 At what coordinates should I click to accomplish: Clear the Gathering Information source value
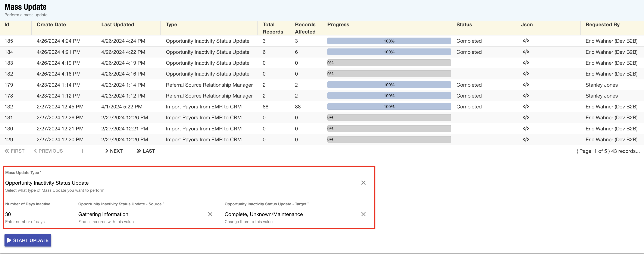(x=210, y=214)
